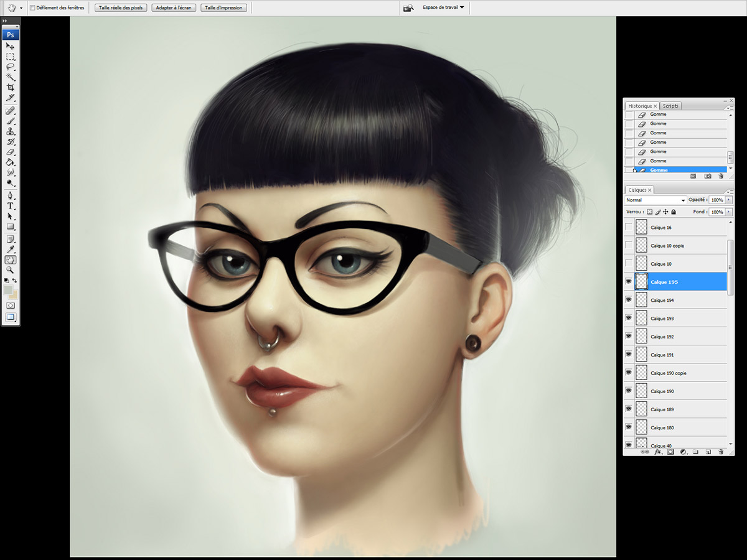Screen dimensions: 747x560
Task: Activate the Type tool
Action: [x=10, y=206]
